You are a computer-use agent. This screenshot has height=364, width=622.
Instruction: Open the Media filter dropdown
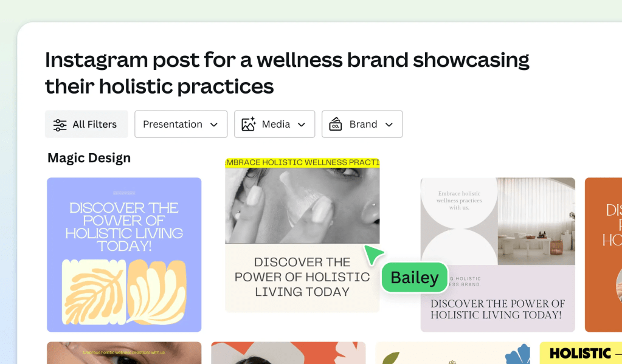[x=274, y=125]
